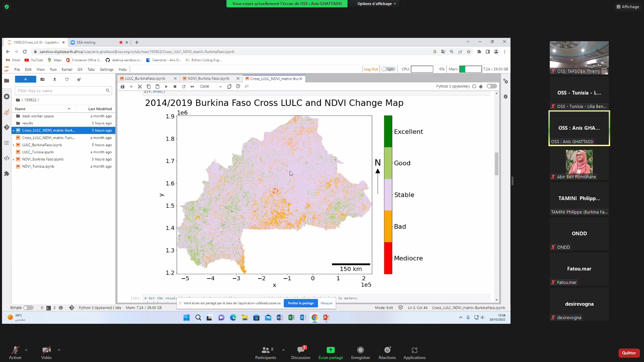Viewport: 644px width, 362px height.
Task: Expand participants options arrow
Action: [283, 350]
